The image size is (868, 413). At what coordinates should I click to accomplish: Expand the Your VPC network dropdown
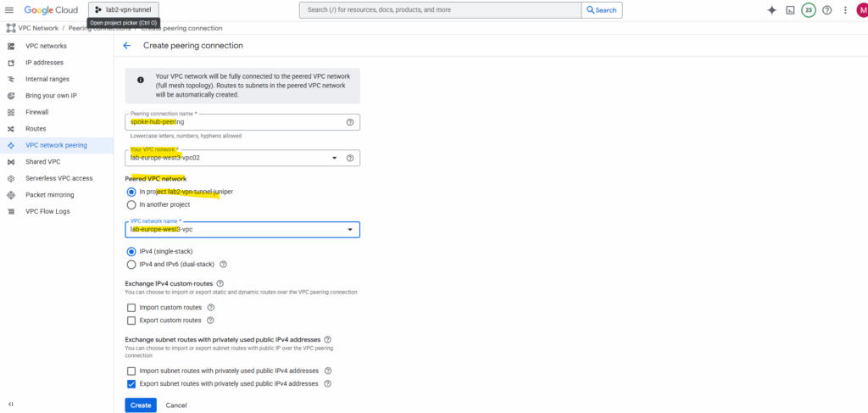tap(335, 158)
